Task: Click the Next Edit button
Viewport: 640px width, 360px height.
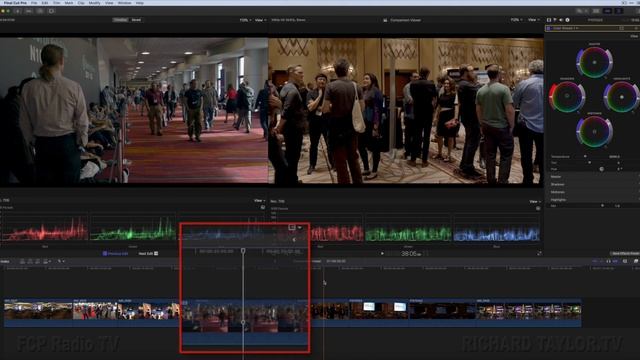Action: (x=148, y=253)
